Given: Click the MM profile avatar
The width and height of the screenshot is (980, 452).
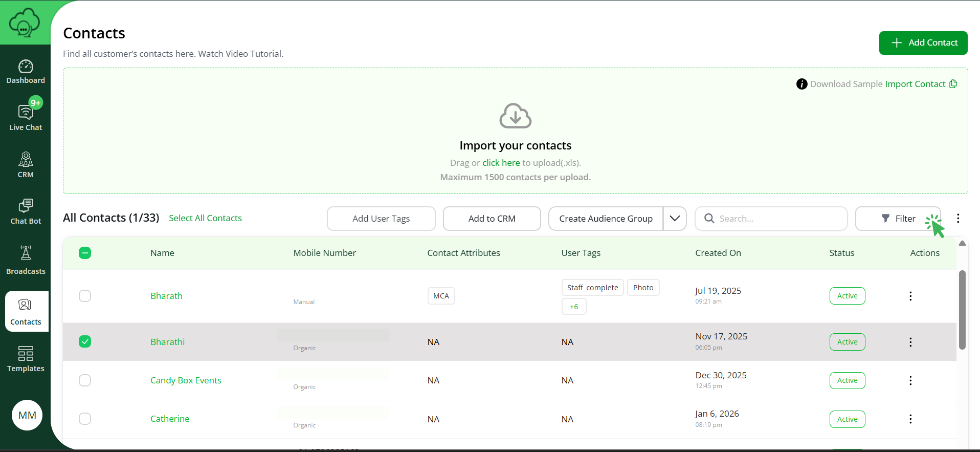Looking at the screenshot, I should 27,415.
